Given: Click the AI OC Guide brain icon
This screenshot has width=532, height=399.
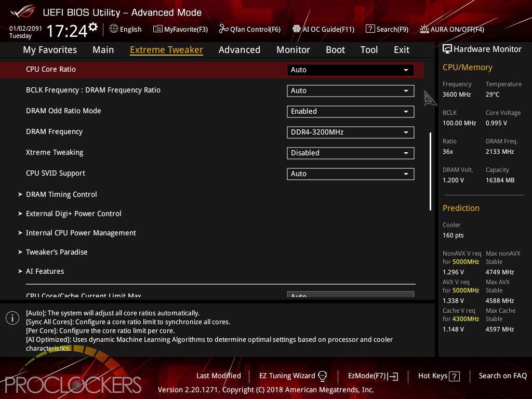Looking at the screenshot, I should coord(297,29).
